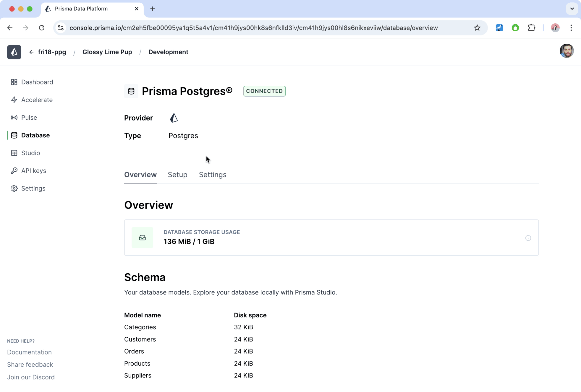Bookmark the page with the star icon

click(x=477, y=28)
